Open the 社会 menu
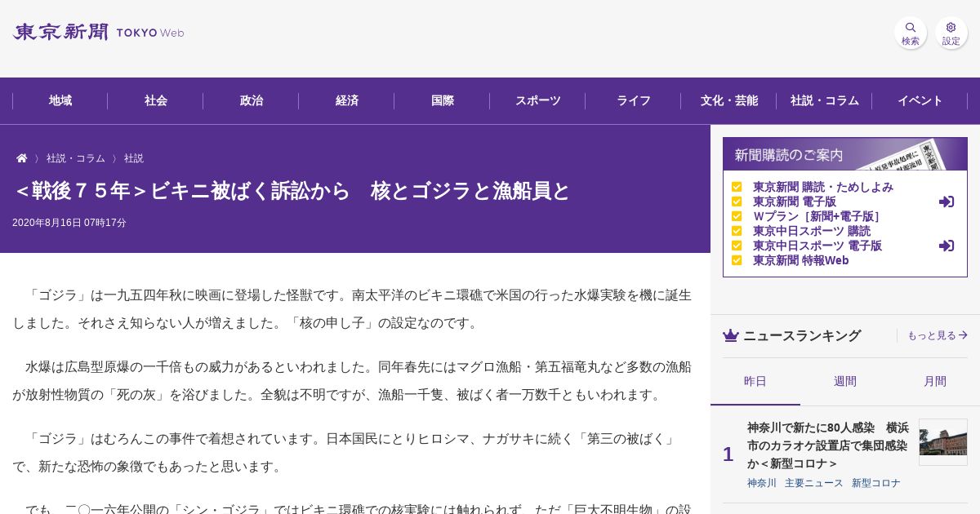Image resolution: width=980 pixels, height=514 pixels. [x=156, y=100]
